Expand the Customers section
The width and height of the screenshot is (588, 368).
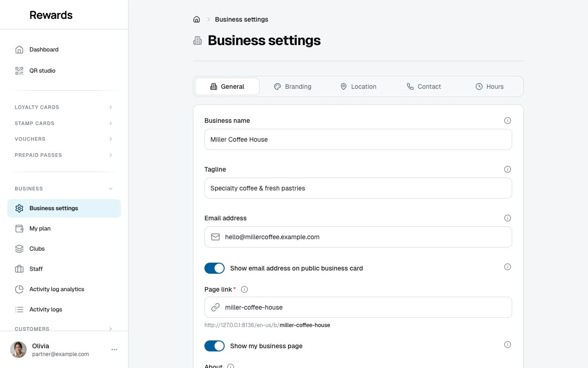64,329
